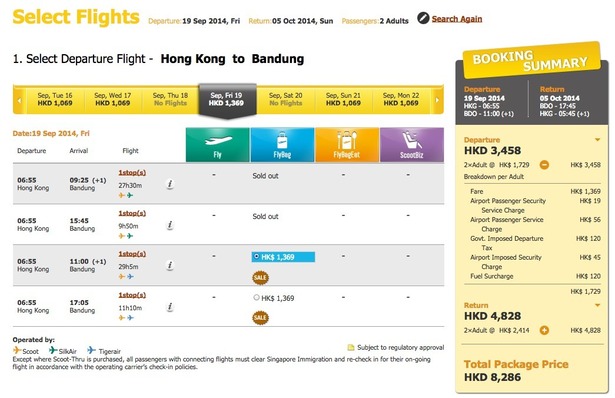Toggle the Departure section arrow in summary
The image size is (615, 398).
597,140
